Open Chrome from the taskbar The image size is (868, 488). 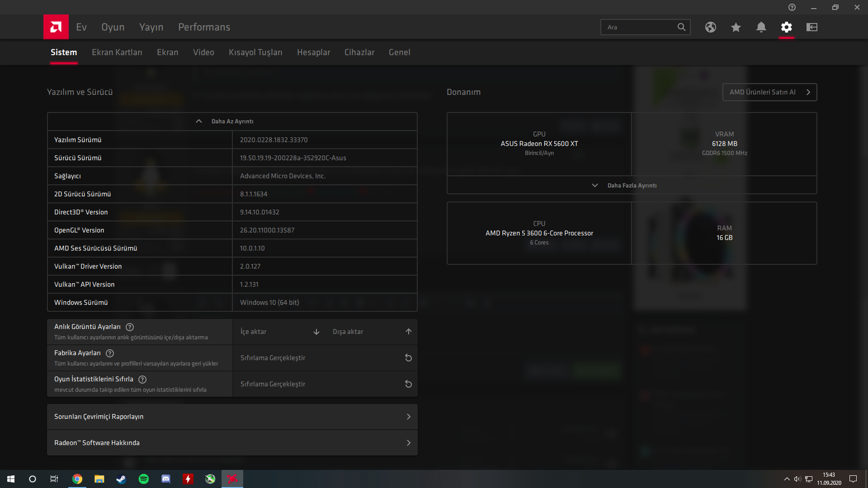tap(77, 479)
